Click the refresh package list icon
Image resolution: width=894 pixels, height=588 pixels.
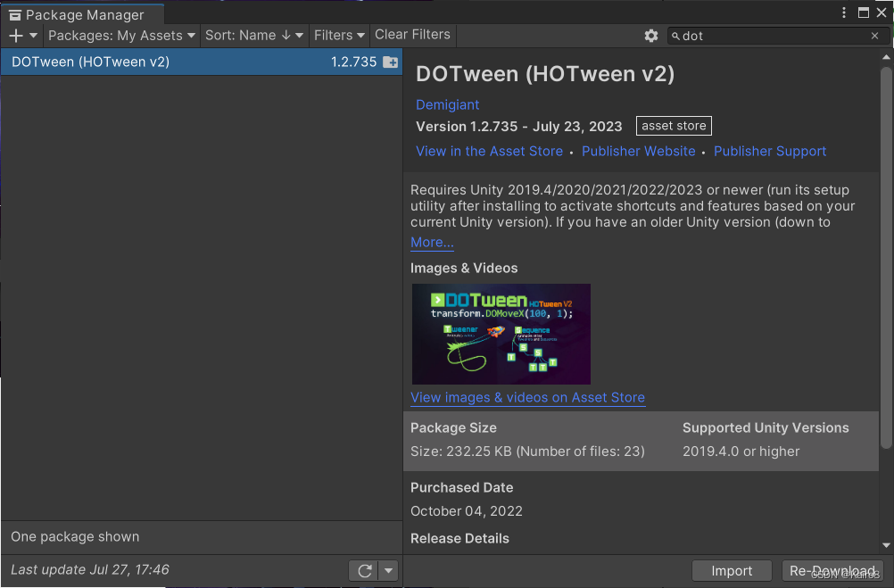(364, 570)
